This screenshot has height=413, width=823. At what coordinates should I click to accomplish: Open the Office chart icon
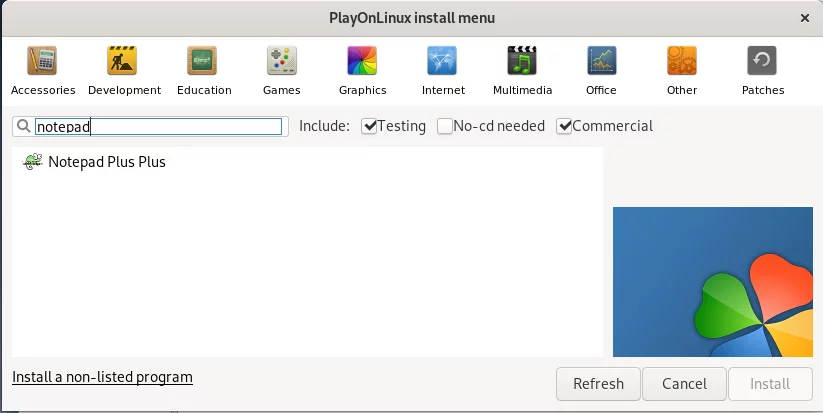click(x=602, y=60)
